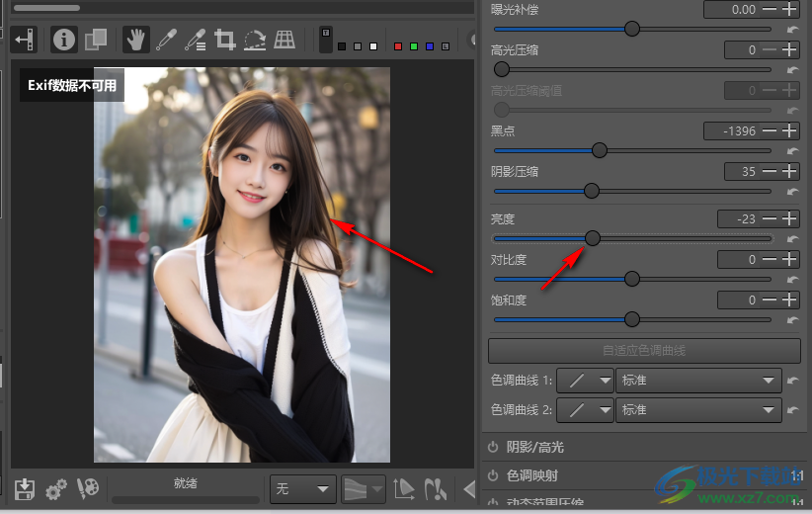Select the lockable color picker tool
Screen dimensions: 812x514
[x=196, y=40]
